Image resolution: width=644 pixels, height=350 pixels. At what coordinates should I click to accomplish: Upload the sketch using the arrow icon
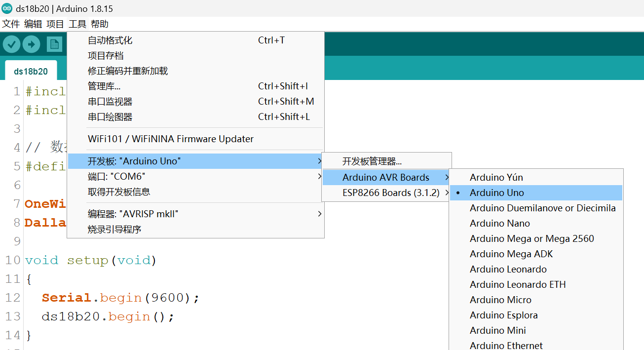(31, 44)
